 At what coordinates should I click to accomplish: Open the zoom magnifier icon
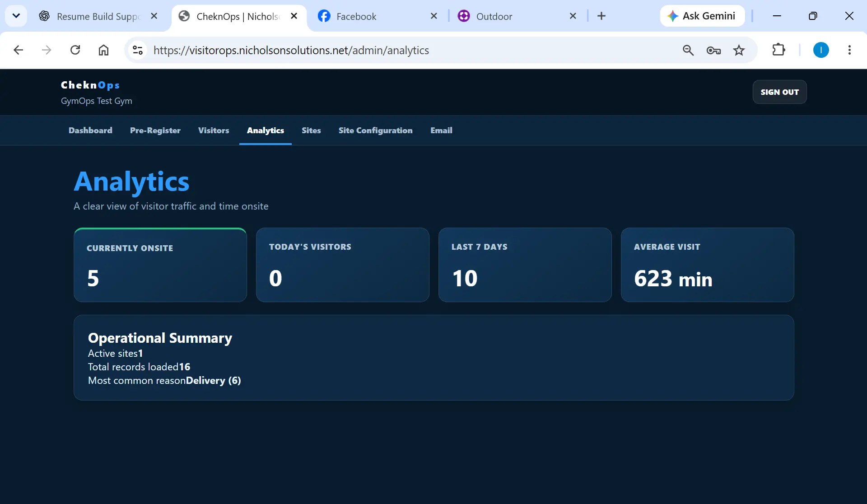click(688, 50)
